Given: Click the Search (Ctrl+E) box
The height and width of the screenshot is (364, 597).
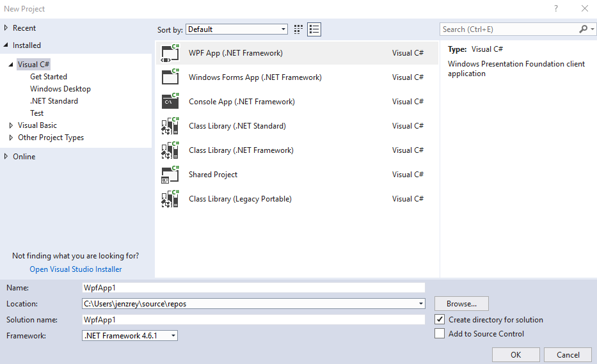Looking at the screenshot, I should tap(509, 29).
